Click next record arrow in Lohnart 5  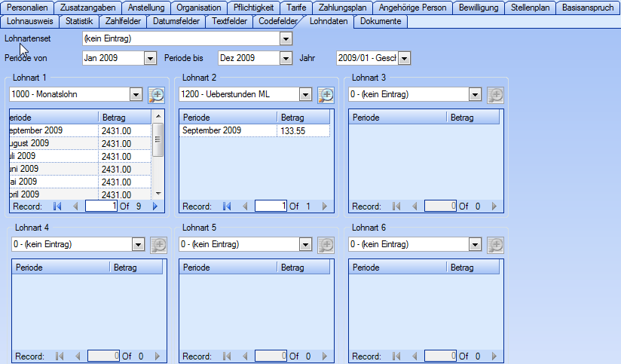325,356
